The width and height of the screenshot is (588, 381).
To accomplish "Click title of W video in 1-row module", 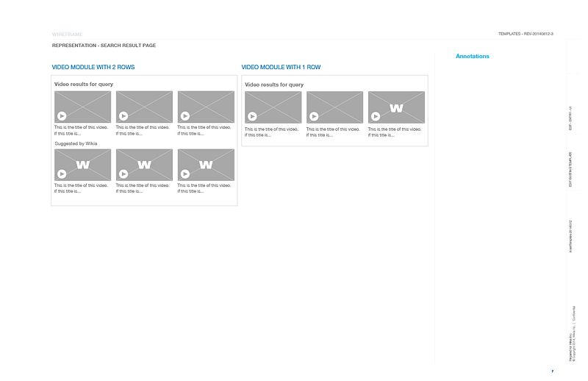I will (395, 132).
